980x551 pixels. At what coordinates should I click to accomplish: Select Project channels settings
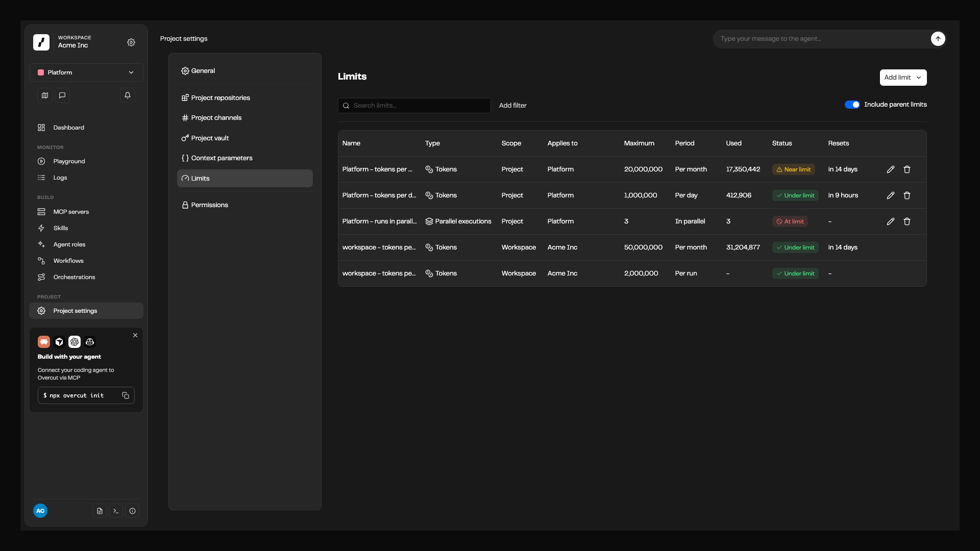point(244,118)
